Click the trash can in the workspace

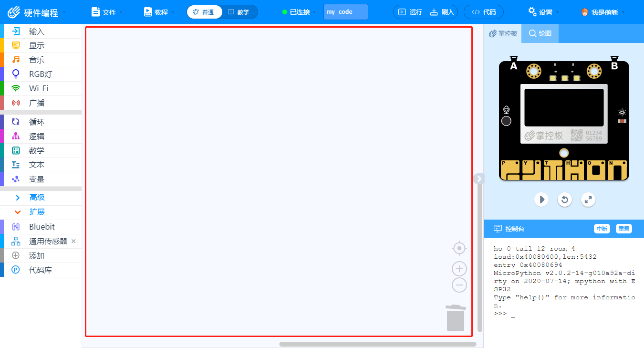[x=456, y=318]
